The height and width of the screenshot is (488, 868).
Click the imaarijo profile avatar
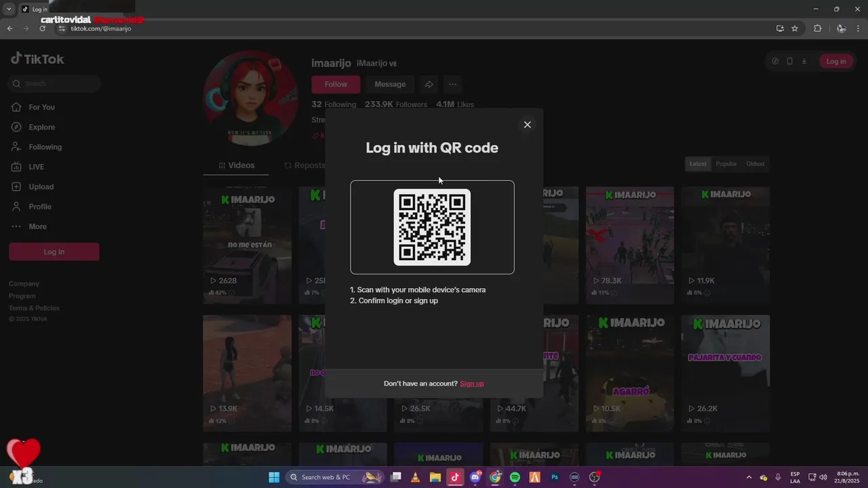(251, 98)
